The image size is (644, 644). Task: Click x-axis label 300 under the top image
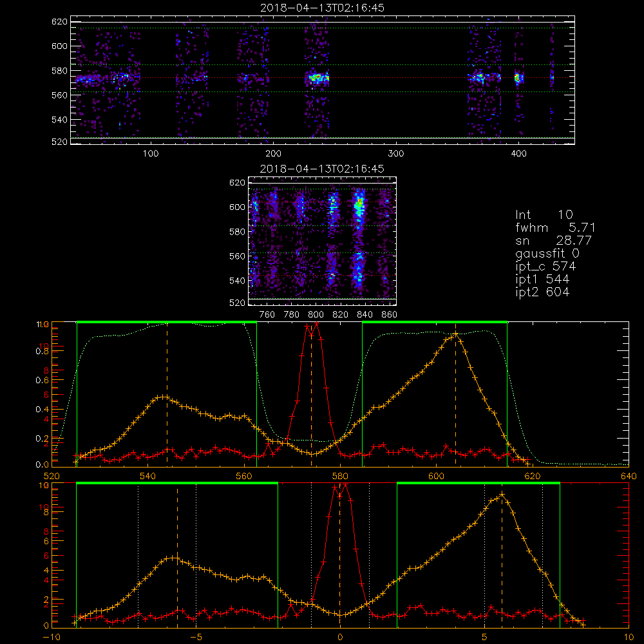[396, 154]
